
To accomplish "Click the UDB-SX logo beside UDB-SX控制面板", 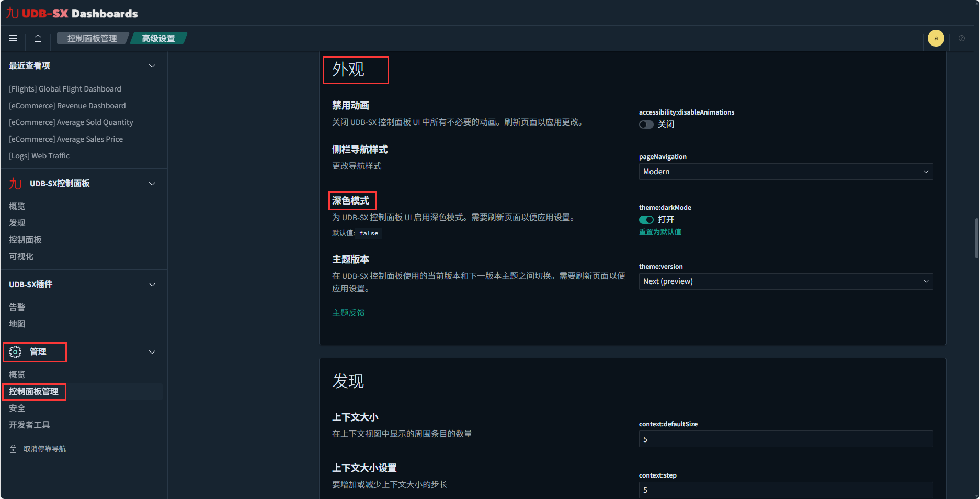I will (15, 184).
